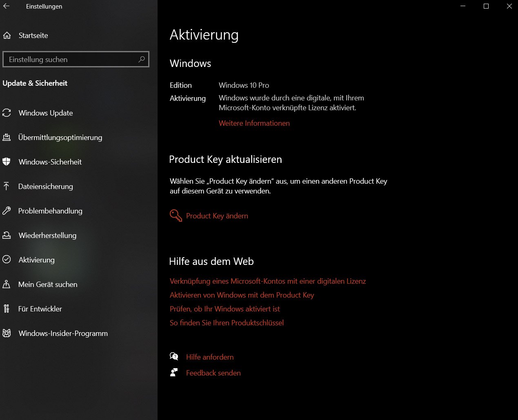518x420 pixels.
Task: Click the Einstellungen window title
Action: pos(44,7)
